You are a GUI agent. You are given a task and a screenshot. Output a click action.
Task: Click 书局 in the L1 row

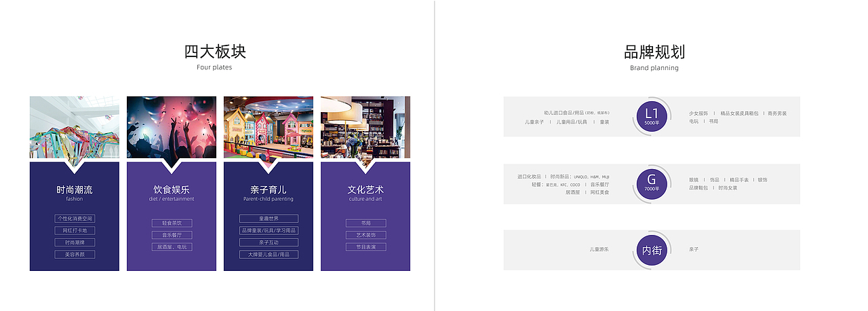(713, 121)
